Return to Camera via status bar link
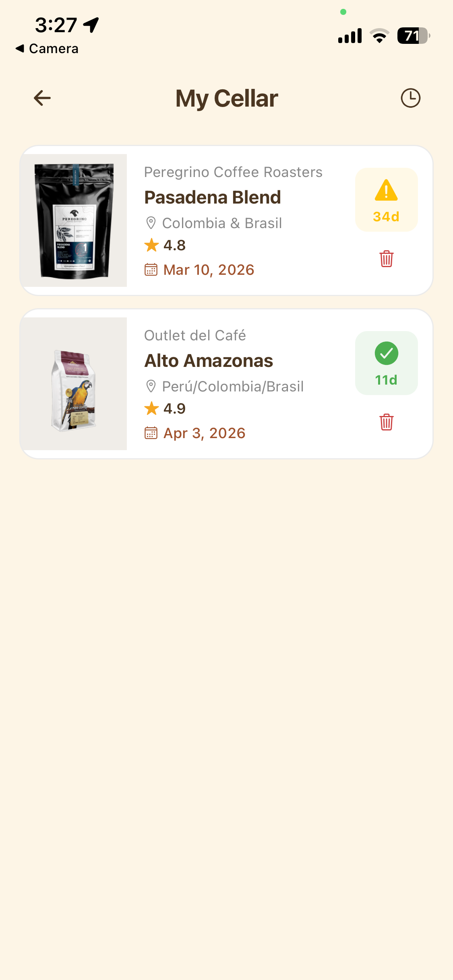 (48, 49)
